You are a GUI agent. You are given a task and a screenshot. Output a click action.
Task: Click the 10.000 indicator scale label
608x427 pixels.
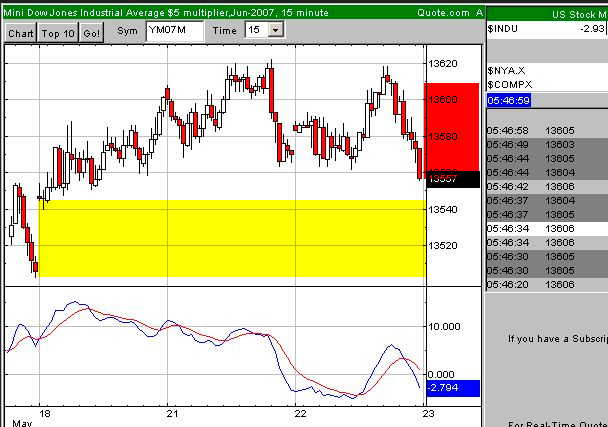pos(444,326)
